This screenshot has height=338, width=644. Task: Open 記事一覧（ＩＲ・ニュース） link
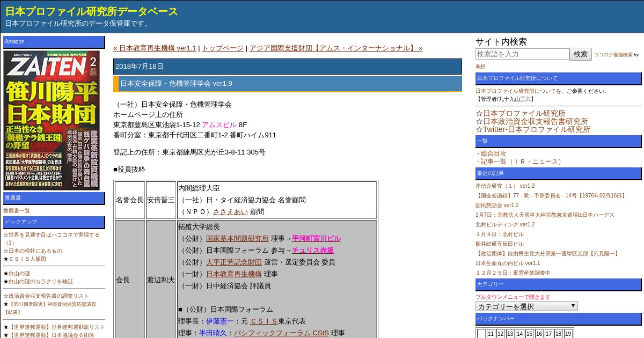522,161
